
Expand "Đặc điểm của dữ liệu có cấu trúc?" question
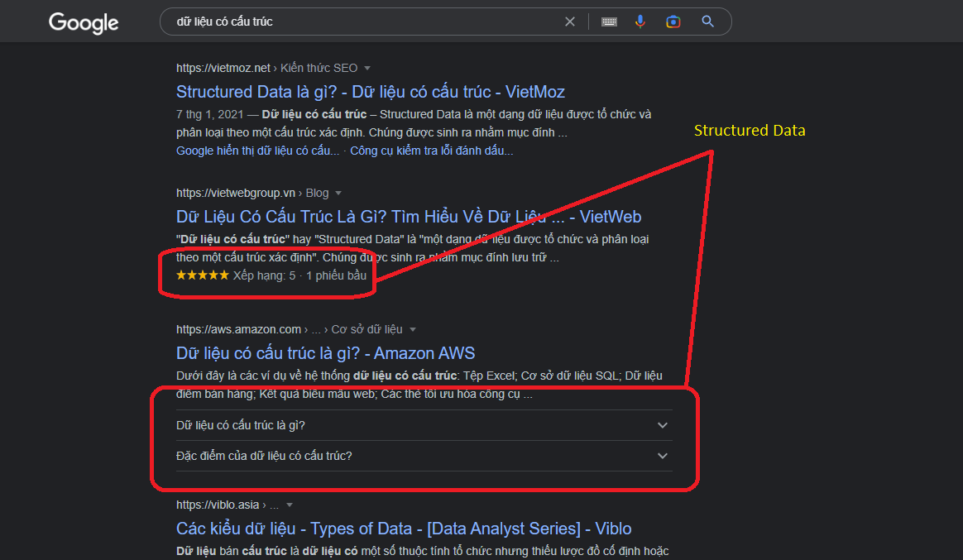coord(424,456)
